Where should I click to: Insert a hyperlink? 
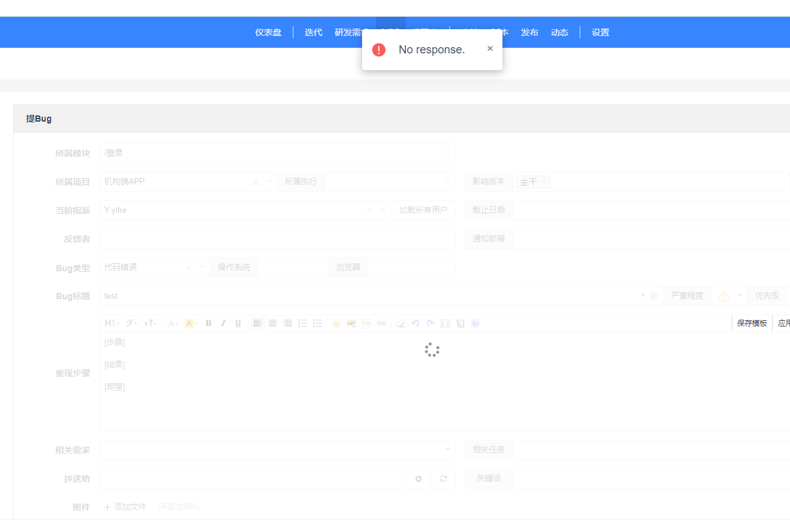point(381,323)
